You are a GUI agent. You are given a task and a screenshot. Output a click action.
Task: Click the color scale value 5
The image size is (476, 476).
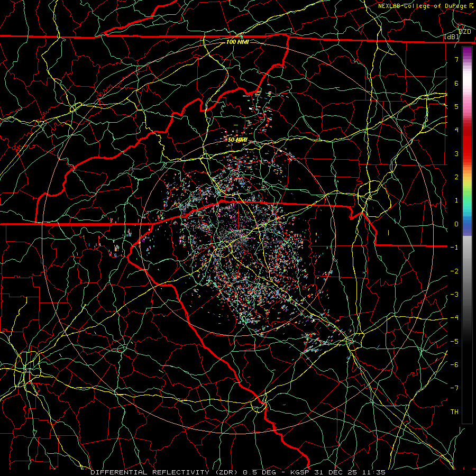pyautogui.click(x=456, y=106)
